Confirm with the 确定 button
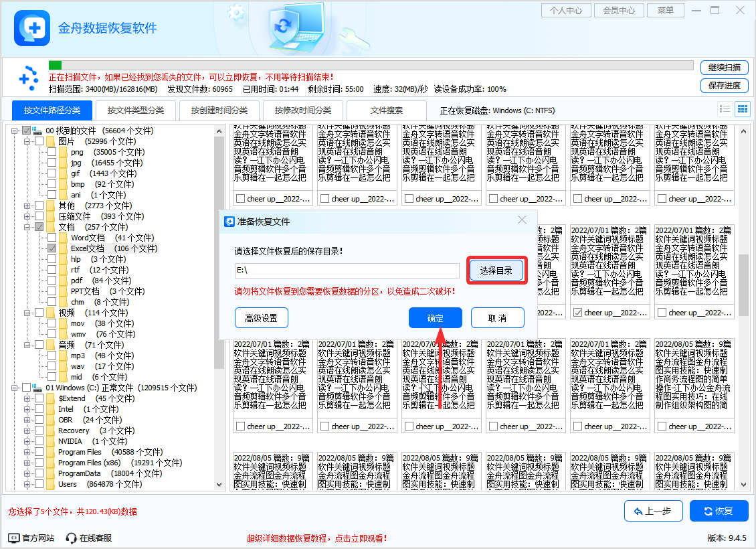Screen dimensions: 756x549 (436, 318)
